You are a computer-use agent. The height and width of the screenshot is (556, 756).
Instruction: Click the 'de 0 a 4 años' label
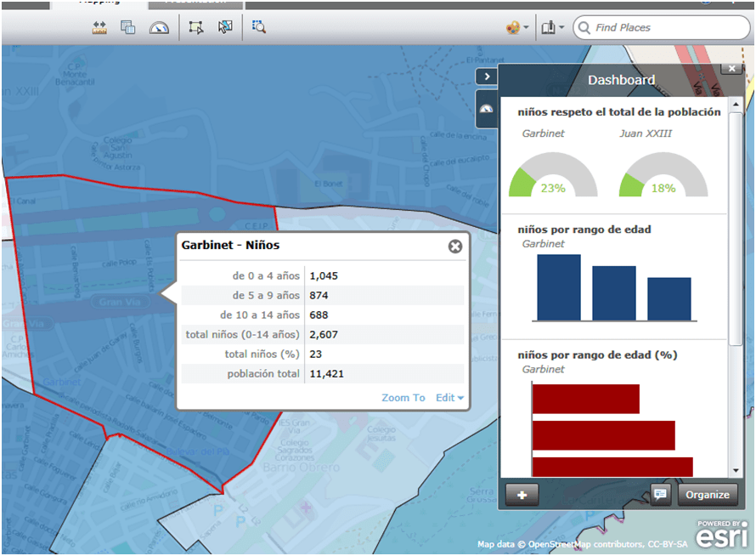pos(266,276)
